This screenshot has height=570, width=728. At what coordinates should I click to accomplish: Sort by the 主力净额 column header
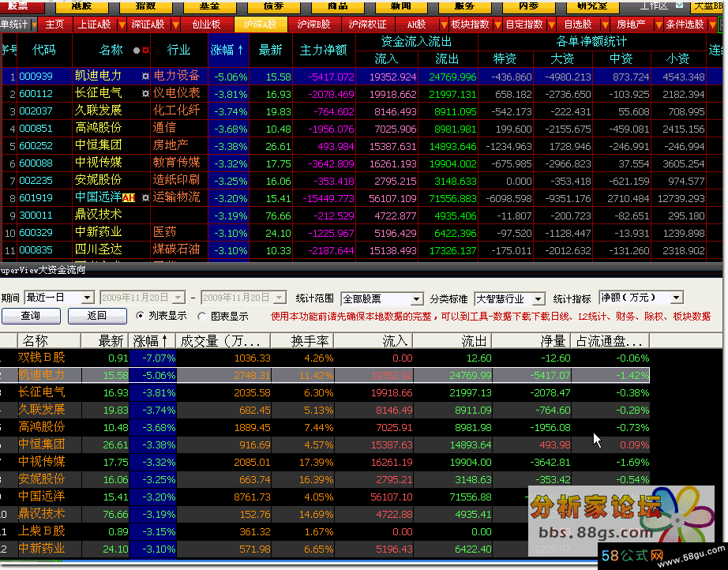click(324, 50)
